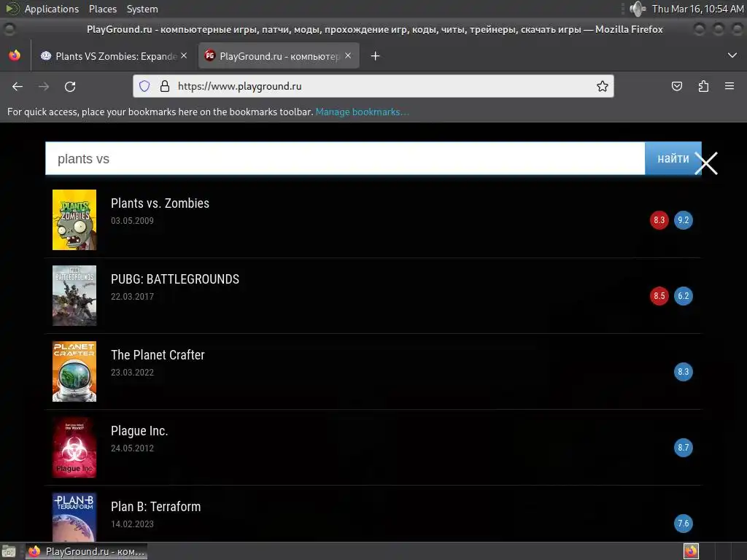Click the disabled forward navigation arrow
Screen dimensions: 747x560
(44, 86)
